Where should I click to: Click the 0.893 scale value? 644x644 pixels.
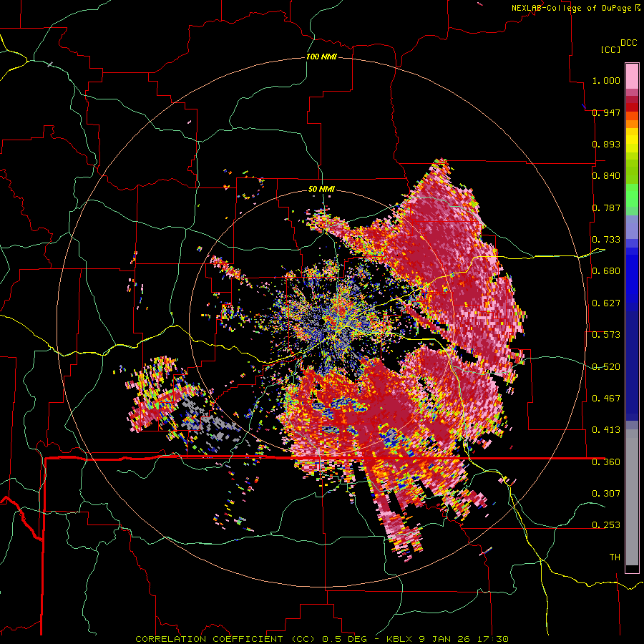tap(606, 144)
